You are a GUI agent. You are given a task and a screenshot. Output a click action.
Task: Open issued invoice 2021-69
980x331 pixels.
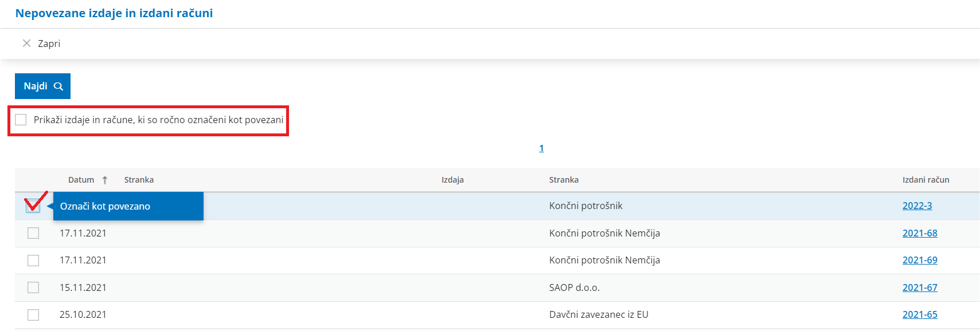(x=920, y=260)
